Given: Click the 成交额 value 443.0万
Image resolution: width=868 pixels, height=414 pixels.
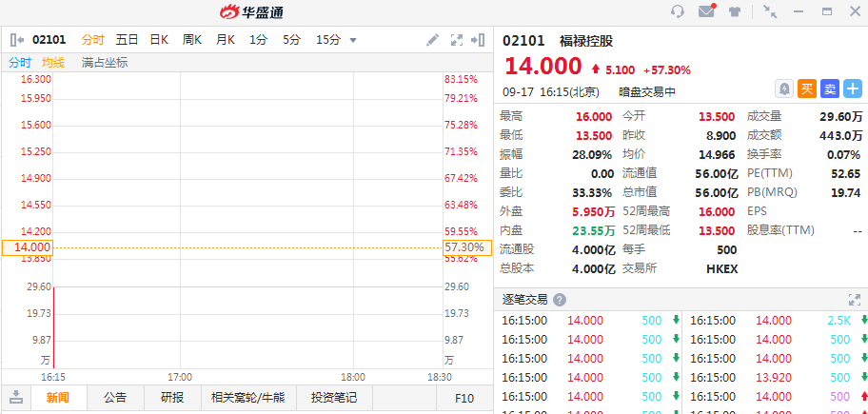Looking at the screenshot, I should click(841, 135).
